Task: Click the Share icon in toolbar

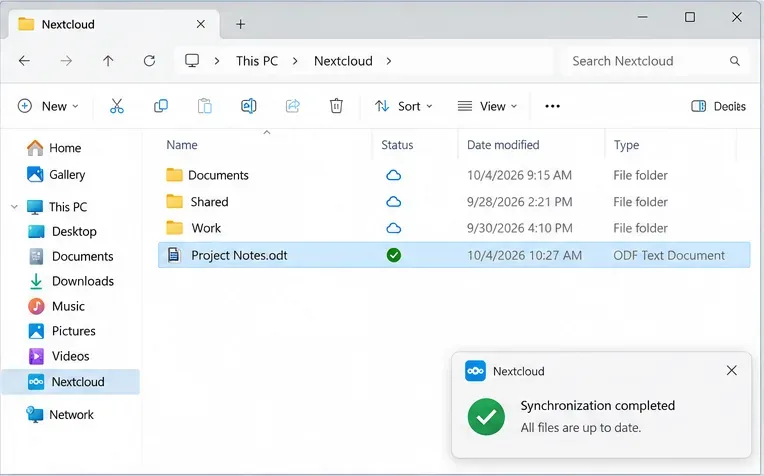Action: 292,106
